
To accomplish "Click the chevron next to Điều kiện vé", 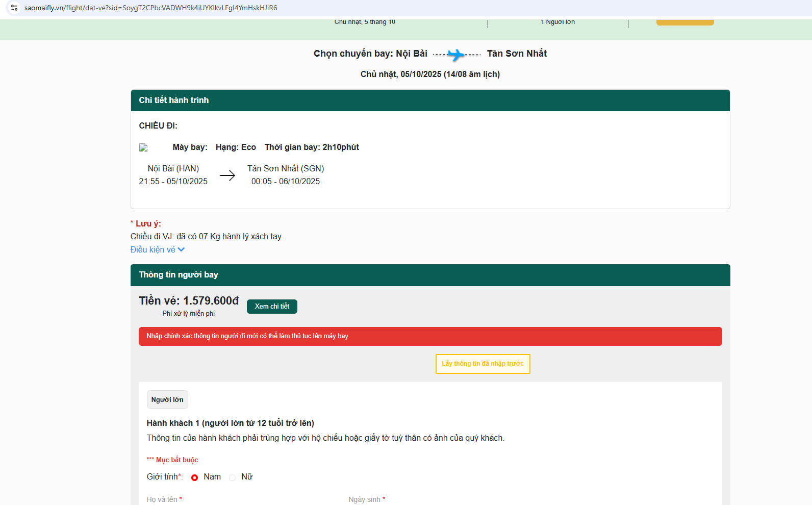I will [x=181, y=249].
